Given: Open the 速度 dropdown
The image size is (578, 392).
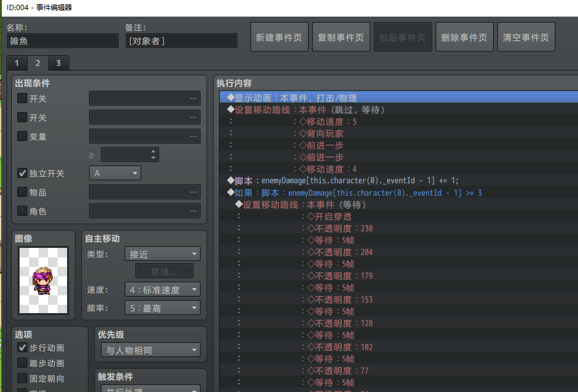Looking at the screenshot, I should (163, 289).
